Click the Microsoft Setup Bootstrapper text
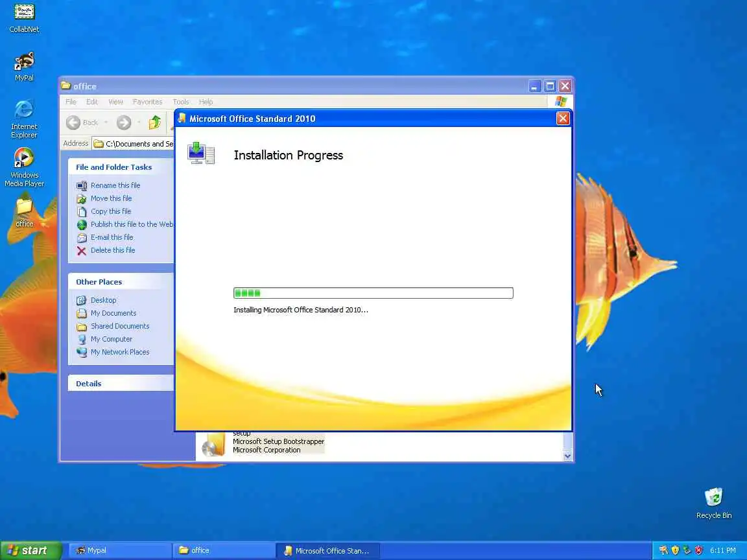The width and height of the screenshot is (747, 560). (279, 441)
